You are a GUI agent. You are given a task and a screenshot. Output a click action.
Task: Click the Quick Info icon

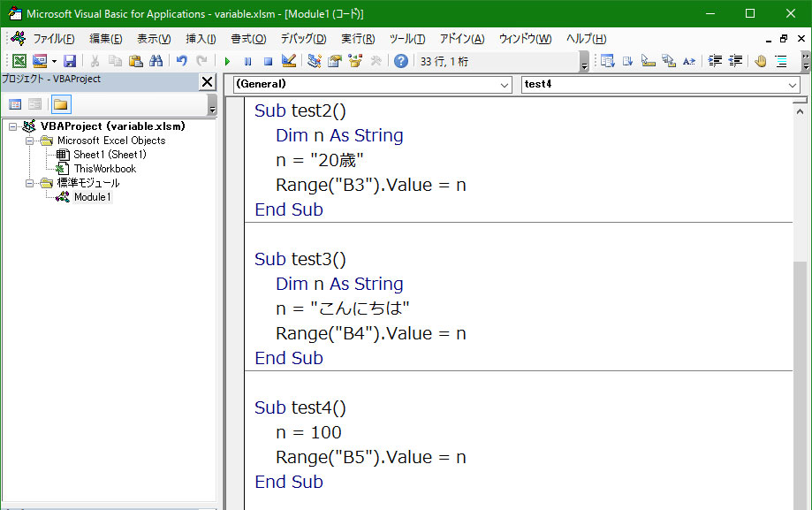tap(649, 61)
